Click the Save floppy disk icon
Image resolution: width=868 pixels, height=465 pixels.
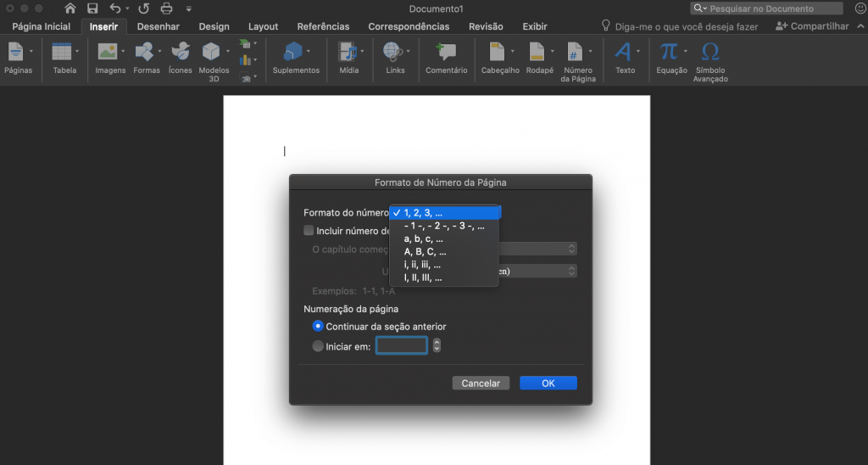click(x=92, y=8)
